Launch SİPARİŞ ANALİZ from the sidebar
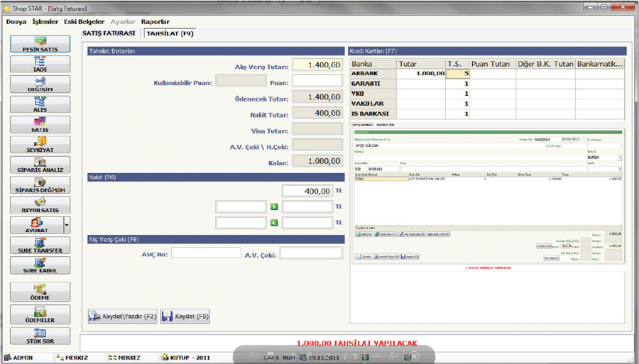Image resolution: width=639 pixels, height=364 pixels. tap(40, 165)
